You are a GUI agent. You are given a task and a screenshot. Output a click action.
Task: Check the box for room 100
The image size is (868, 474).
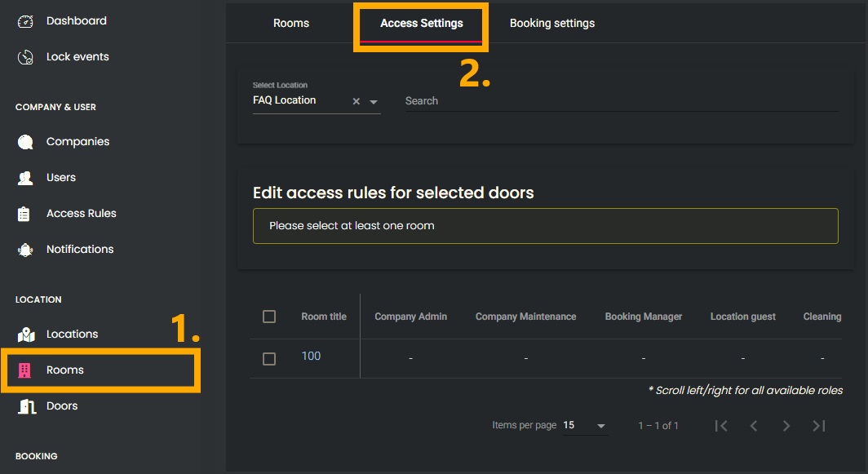[x=269, y=358]
